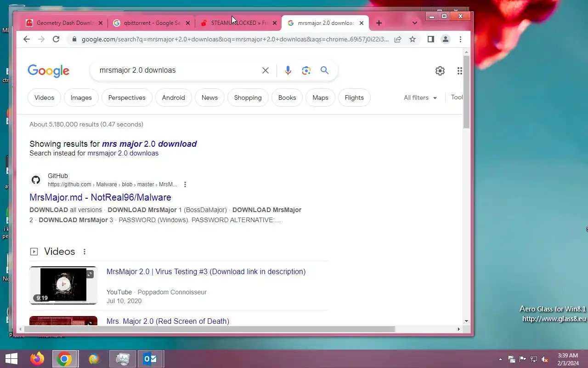Click the vertical scrollbar thumb
The image size is (588, 368).
[466, 92]
